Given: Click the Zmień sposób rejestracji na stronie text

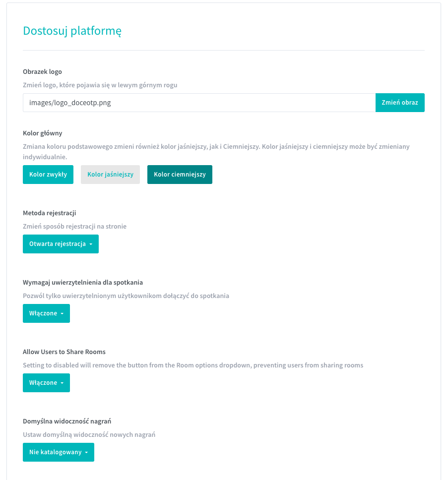Looking at the screenshot, I should pyautogui.click(x=74, y=226).
